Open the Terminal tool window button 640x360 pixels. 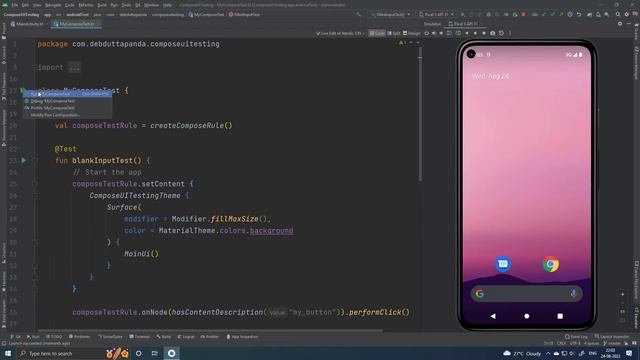[140, 337]
